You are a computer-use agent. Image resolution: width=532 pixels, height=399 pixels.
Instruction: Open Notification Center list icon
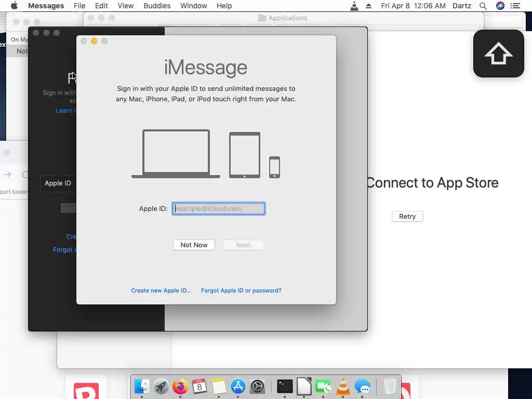pos(515,6)
